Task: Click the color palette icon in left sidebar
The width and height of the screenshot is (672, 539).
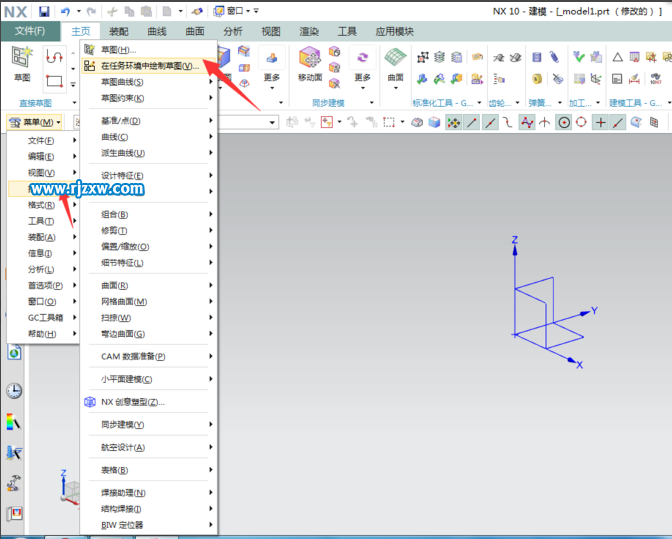Action: [13, 422]
